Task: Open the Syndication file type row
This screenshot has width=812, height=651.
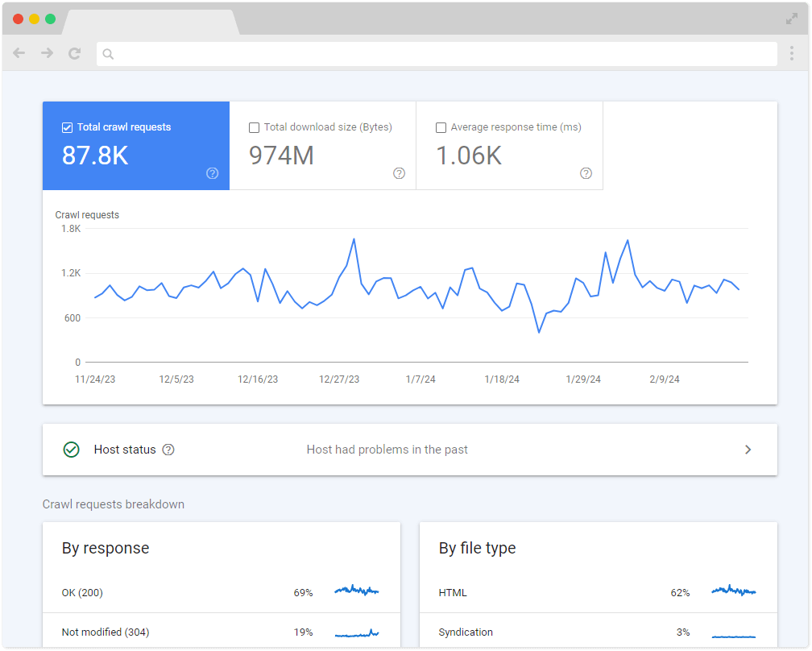Action: click(599, 631)
